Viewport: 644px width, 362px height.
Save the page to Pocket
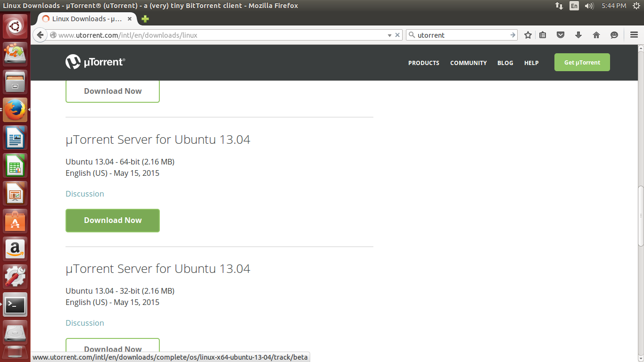coord(561,35)
